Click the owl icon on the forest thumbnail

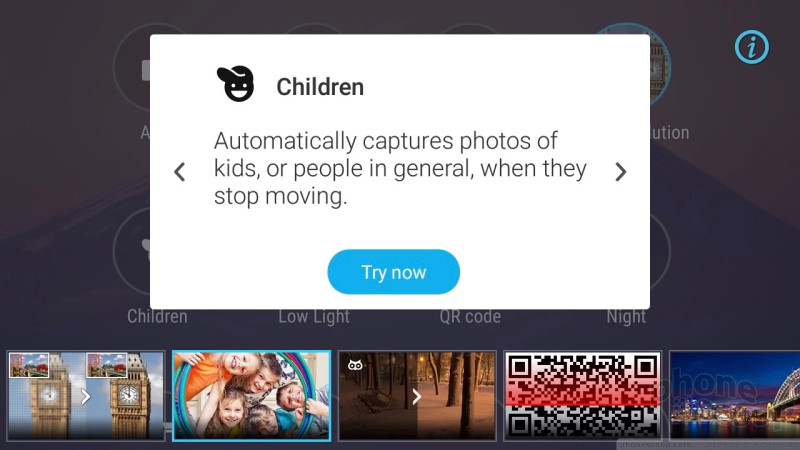(x=355, y=365)
